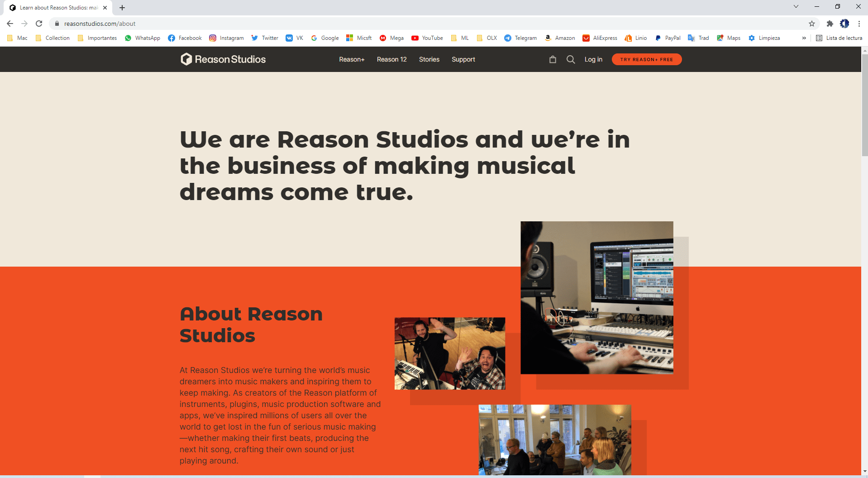This screenshot has height=478, width=868.
Task: Click the vertical page scrollbar thumb
Action: coord(864,109)
